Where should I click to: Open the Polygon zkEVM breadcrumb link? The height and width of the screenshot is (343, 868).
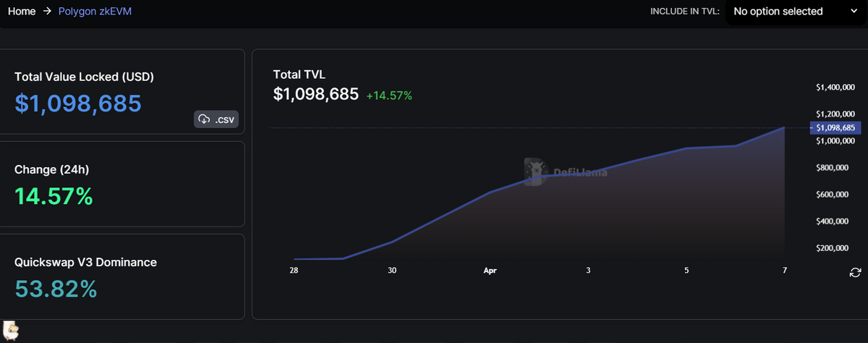coord(95,12)
